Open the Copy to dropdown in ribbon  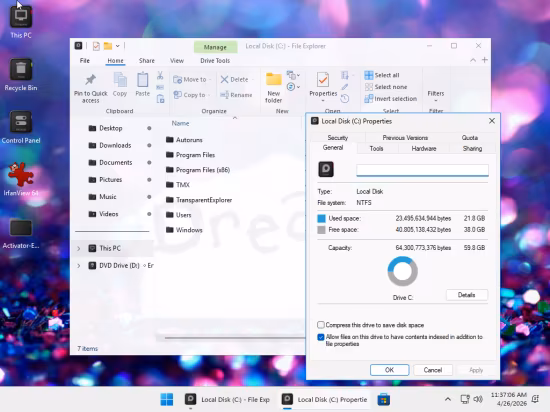(192, 95)
